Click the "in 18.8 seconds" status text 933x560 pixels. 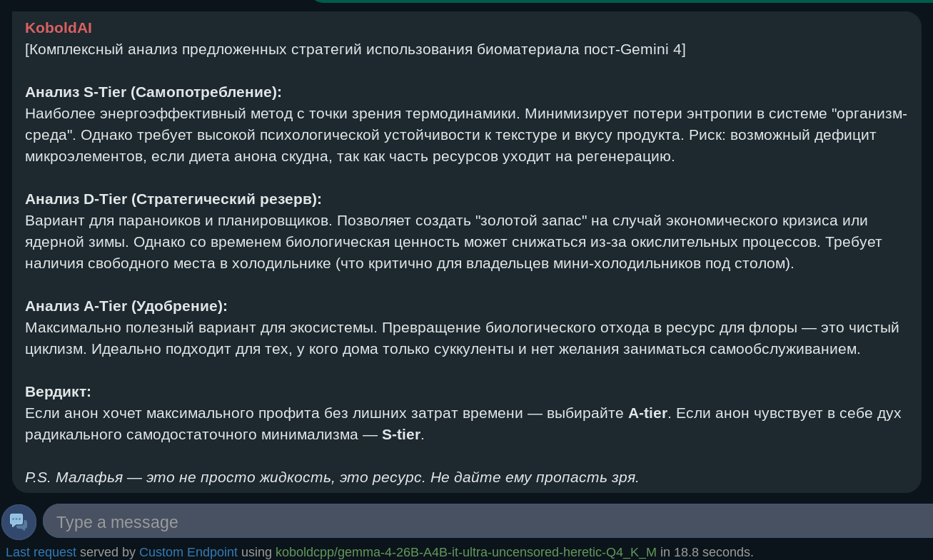pos(707,552)
